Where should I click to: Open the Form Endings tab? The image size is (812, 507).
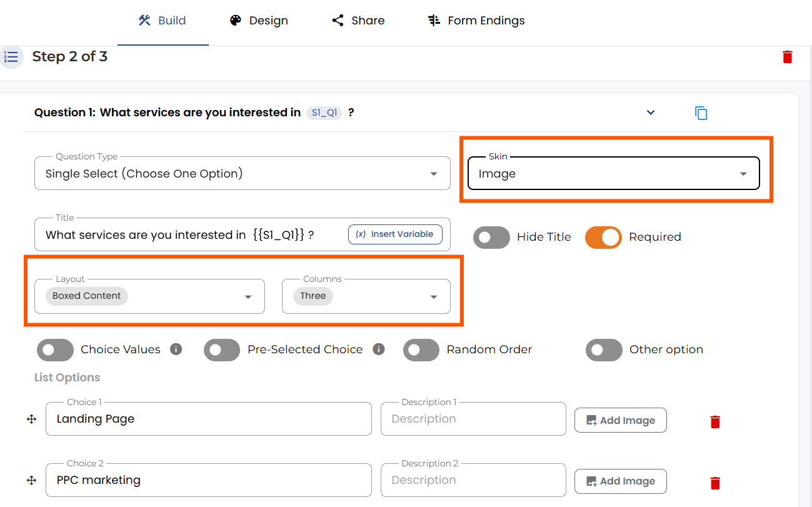476,21
